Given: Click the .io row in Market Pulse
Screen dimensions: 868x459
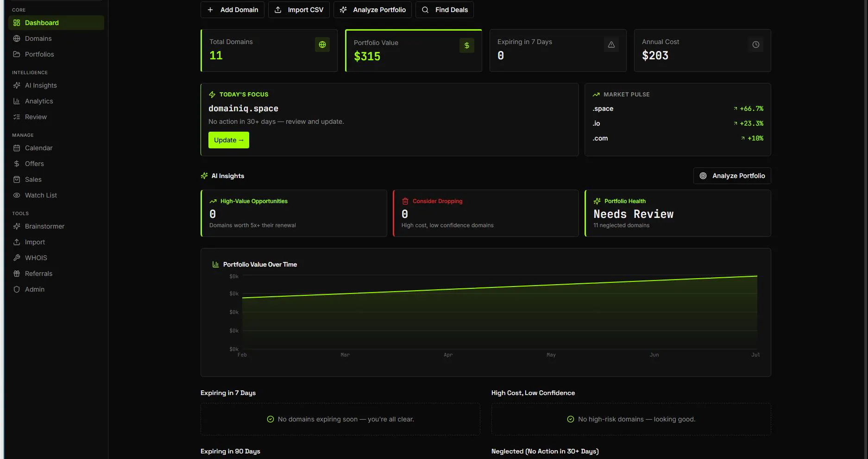Looking at the screenshot, I should pyautogui.click(x=678, y=123).
